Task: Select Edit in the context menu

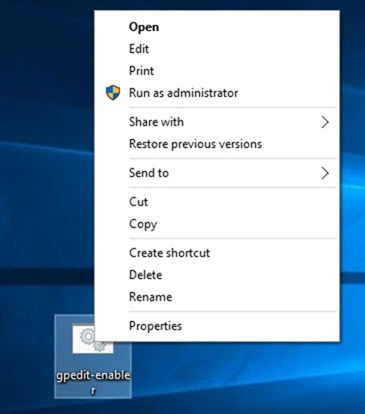Action: tap(217, 49)
